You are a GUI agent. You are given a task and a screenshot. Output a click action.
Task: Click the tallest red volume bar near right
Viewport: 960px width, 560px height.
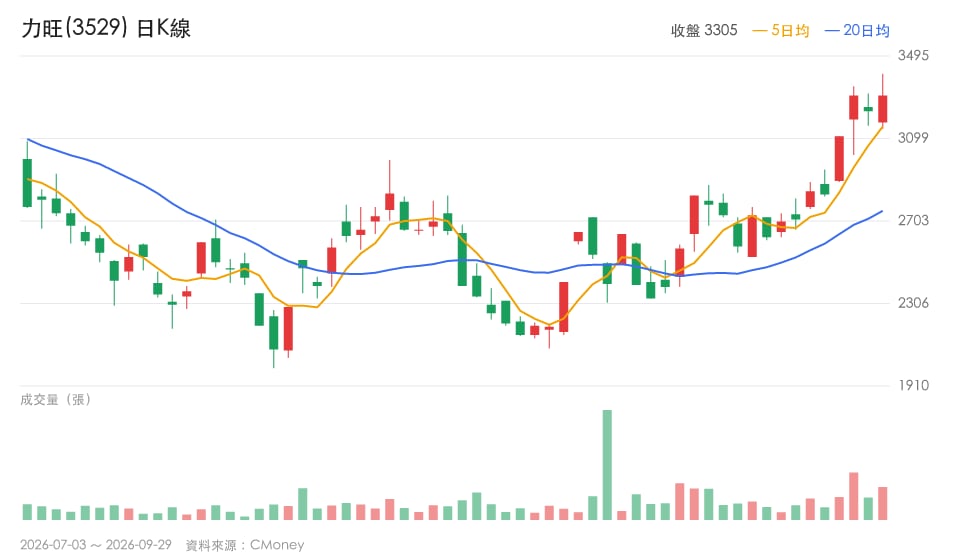853,496
